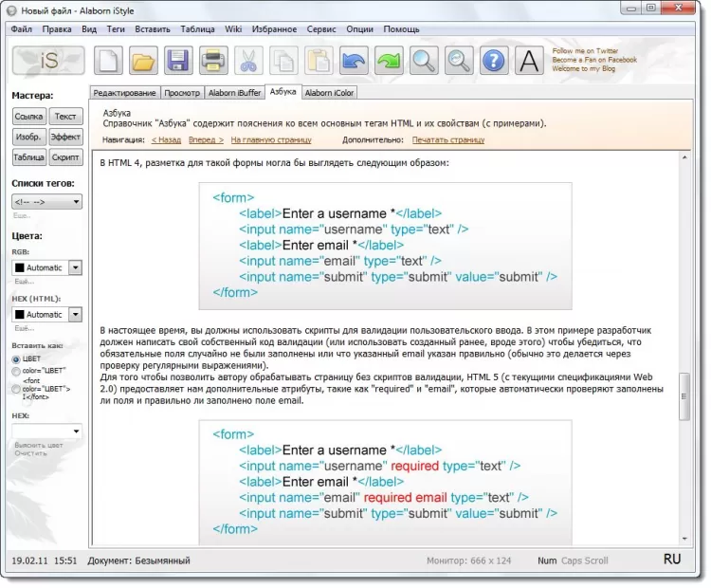Viewport: 711px width, 588px height.
Task: Open the Таблица menu
Action: 197,29
